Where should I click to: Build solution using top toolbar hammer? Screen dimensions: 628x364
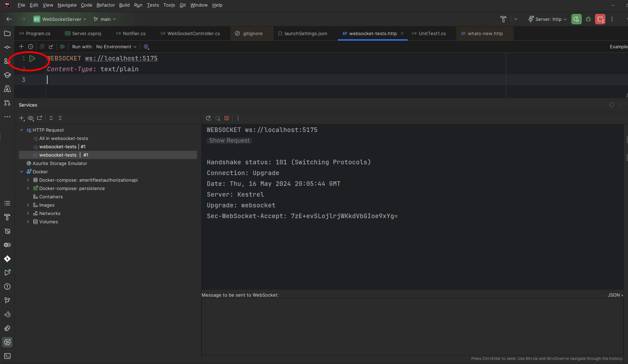coord(503,19)
